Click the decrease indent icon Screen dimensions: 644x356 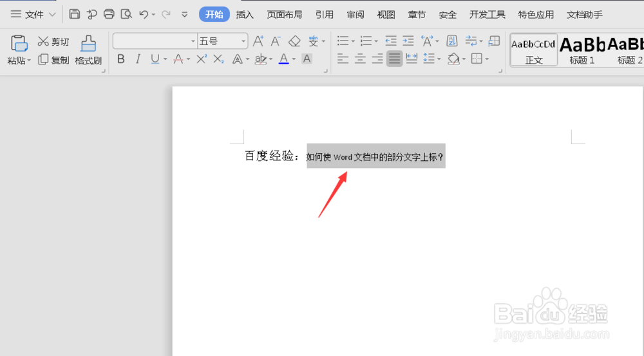[391, 41]
